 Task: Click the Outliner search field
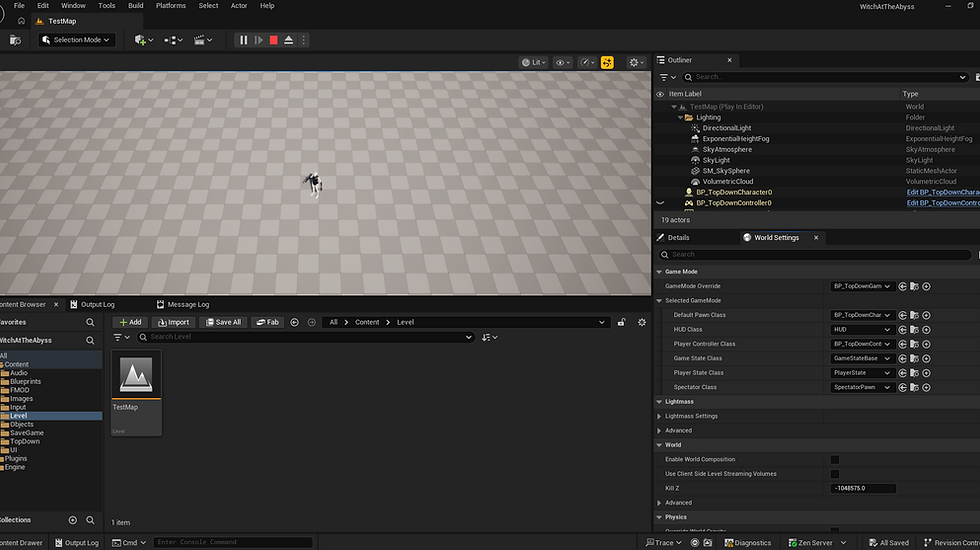click(x=825, y=78)
